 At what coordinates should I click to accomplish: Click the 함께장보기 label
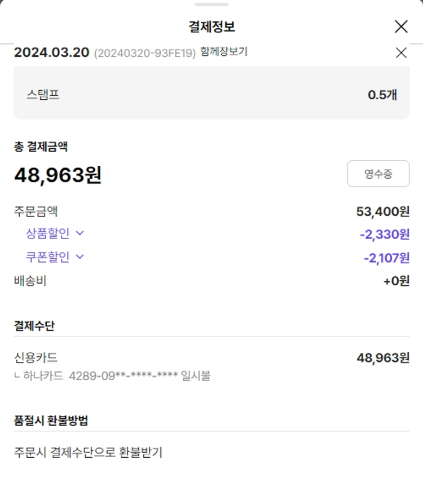coord(224,52)
